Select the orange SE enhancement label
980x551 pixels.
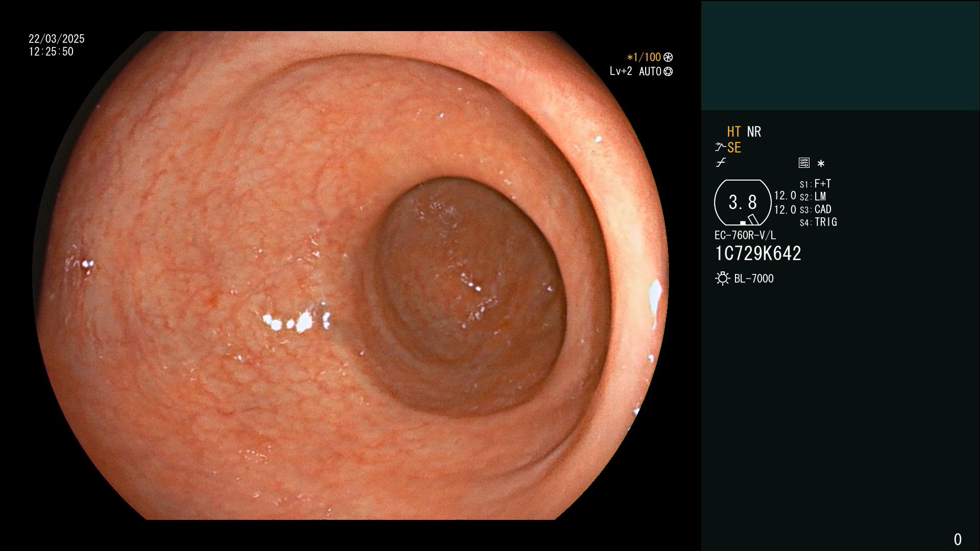click(734, 147)
